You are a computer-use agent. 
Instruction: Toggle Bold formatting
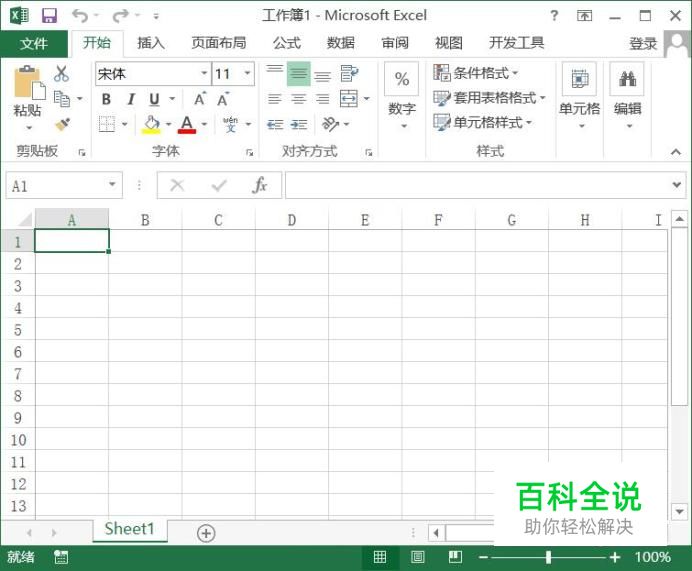(106, 99)
